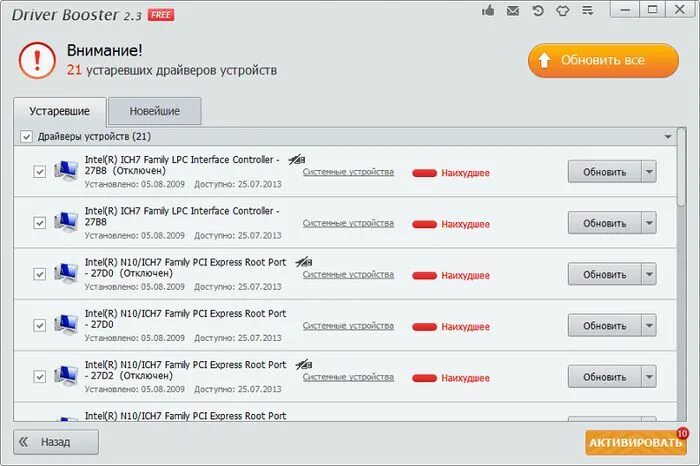This screenshot has height=466, width=700.
Task: Click the notification badge 10 on Активировать
Action: point(682,433)
